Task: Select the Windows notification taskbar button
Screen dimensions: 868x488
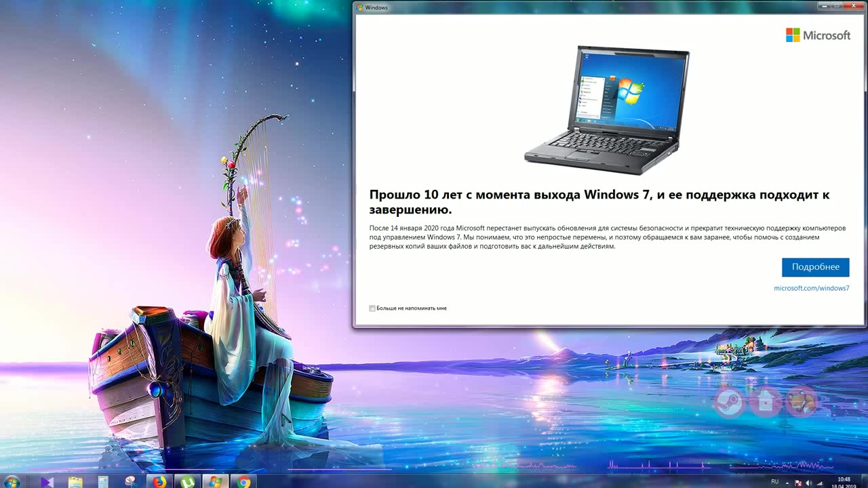Action: [x=216, y=482]
